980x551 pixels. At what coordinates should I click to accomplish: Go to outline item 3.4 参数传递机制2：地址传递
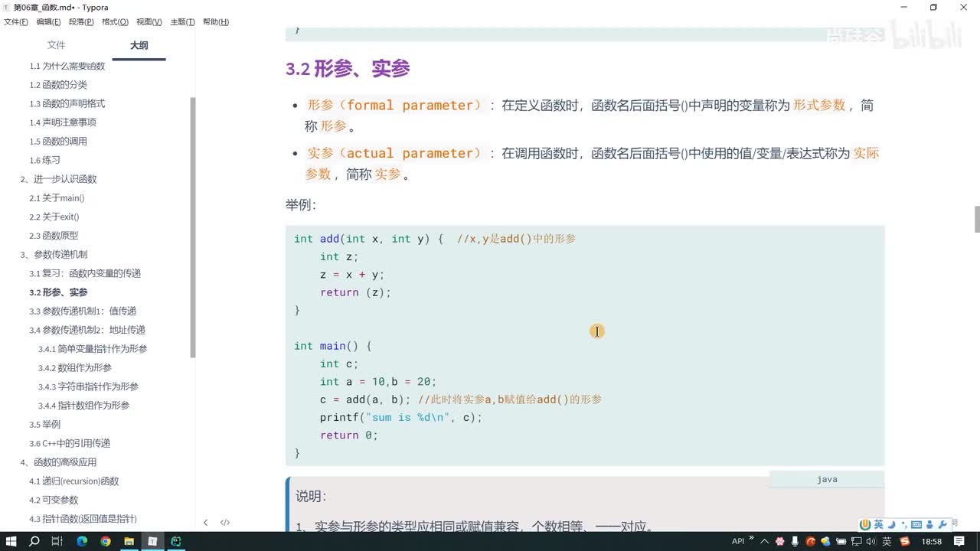coord(87,330)
